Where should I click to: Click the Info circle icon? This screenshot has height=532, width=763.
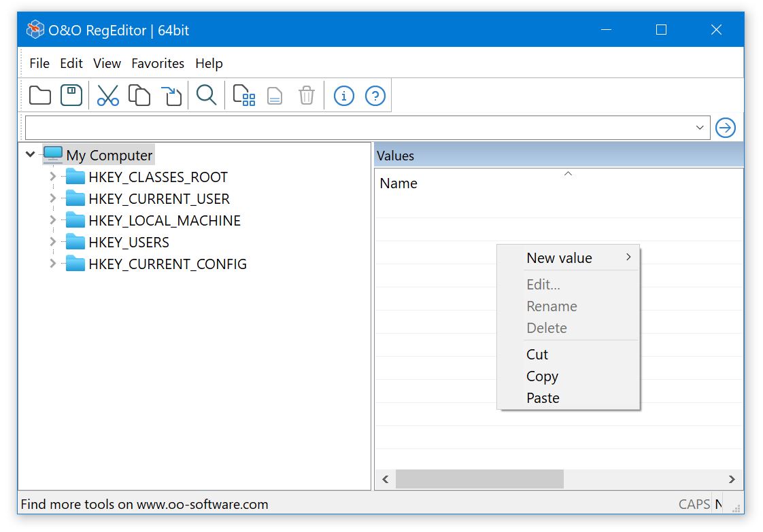pos(344,96)
